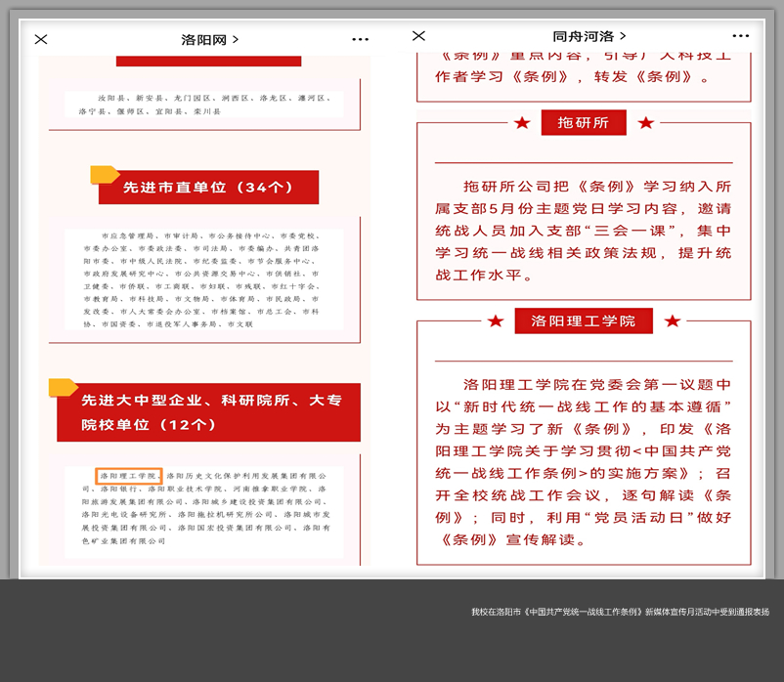Select the 先进大中型企业、科研院所 red banner
Screen dimensions: 784x682
point(208,412)
